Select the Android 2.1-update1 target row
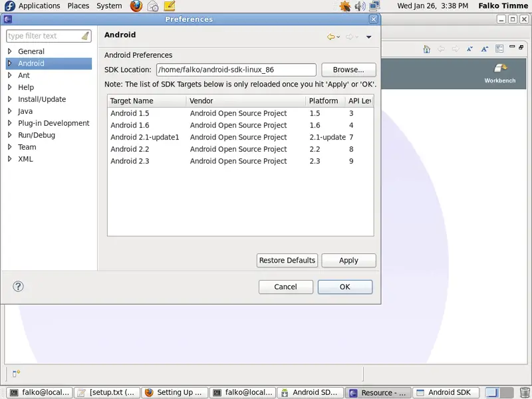Image resolution: width=532 pixels, height=399 pixels. click(x=241, y=137)
